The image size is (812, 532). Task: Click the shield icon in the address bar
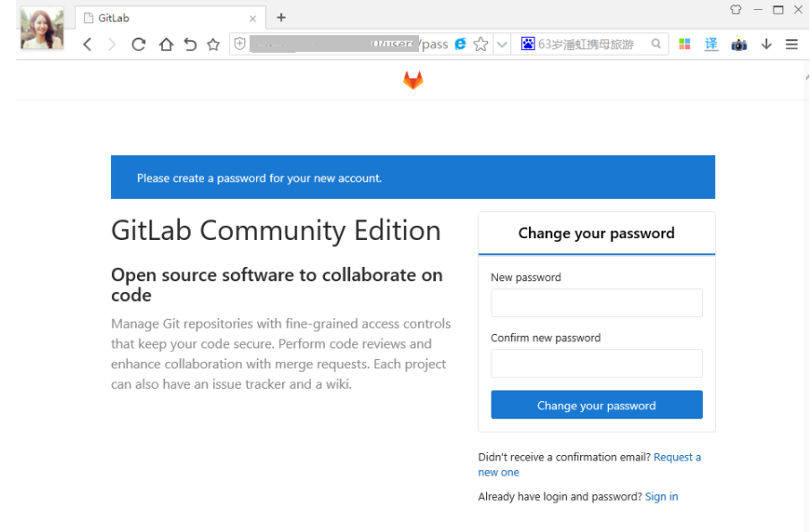pos(239,43)
